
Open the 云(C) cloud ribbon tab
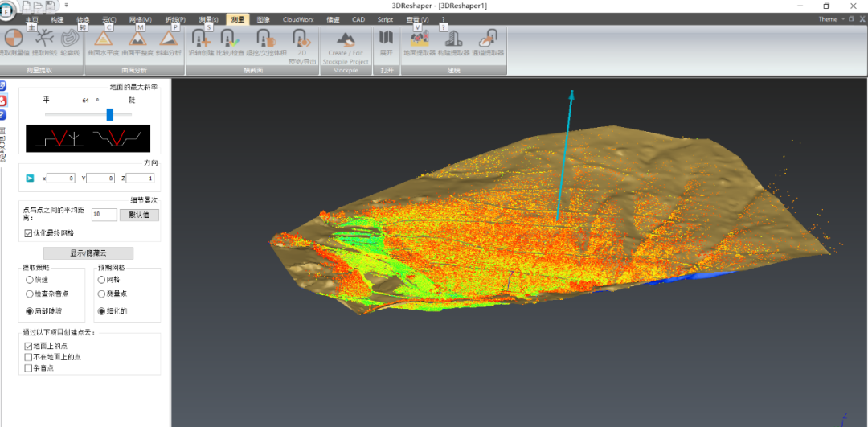pos(109,19)
